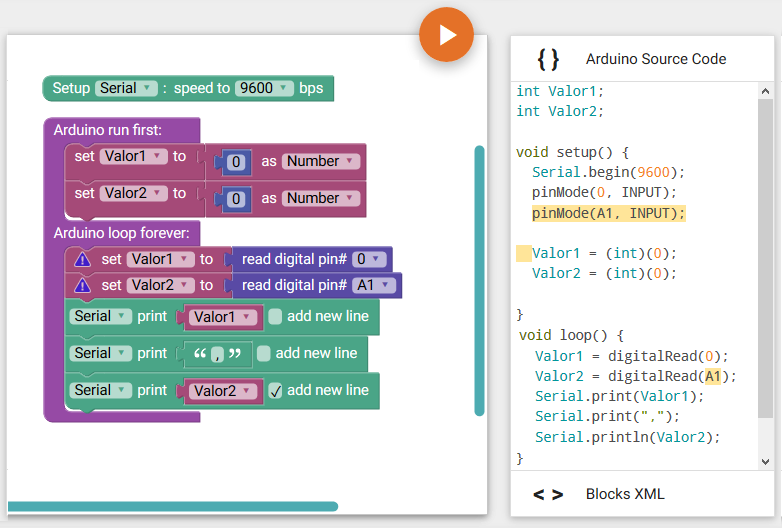Viewport: 782px width, 528px height.
Task: Click warning triangle on set Valor2 block
Action: click(82, 286)
